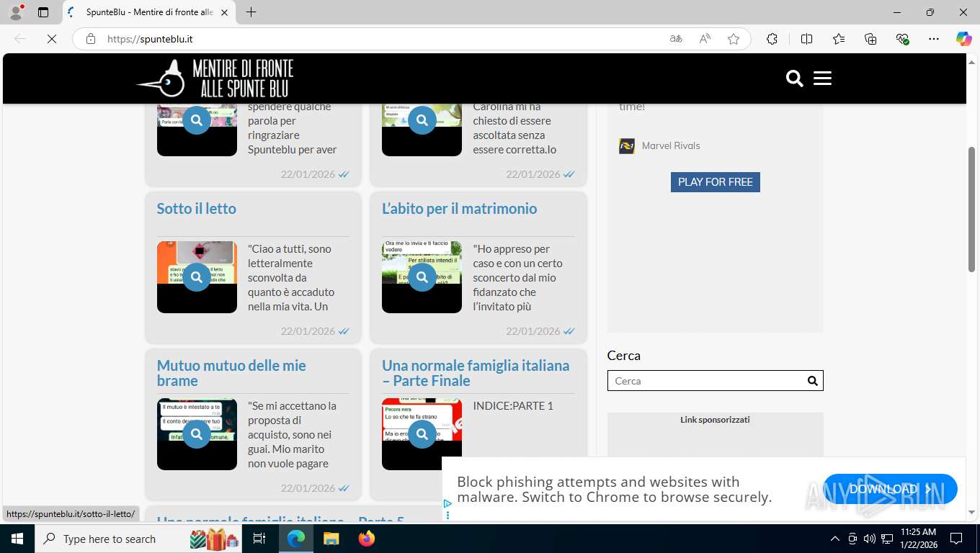The height and width of the screenshot is (553, 980).
Task: Zoom the Mutuo mutuo thumbnail image
Action: [197, 434]
